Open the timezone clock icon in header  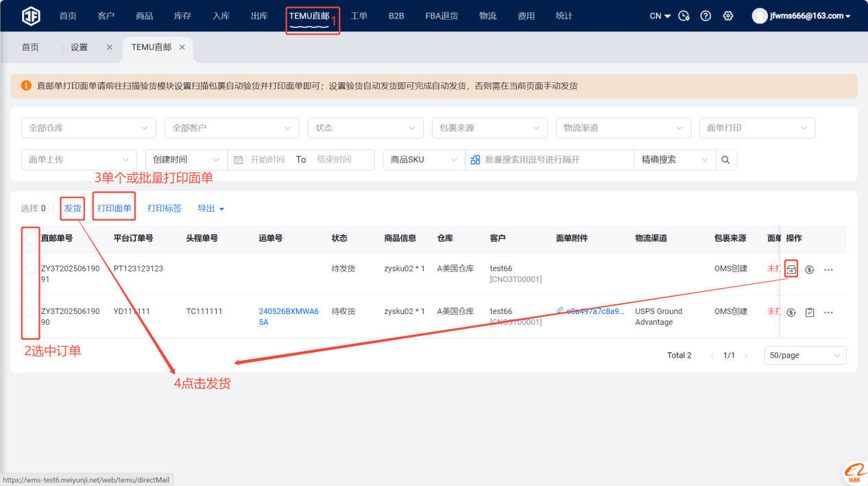tap(684, 16)
